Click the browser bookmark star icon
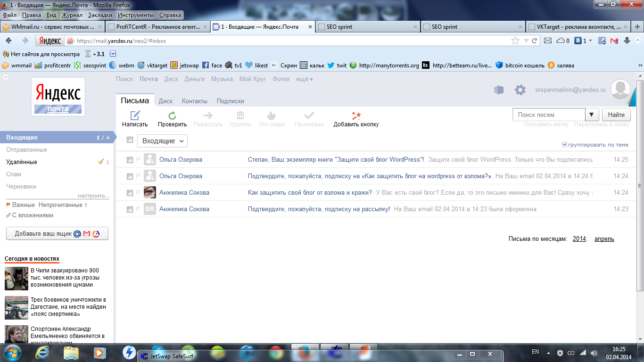The height and width of the screenshot is (362, 644). 515,41
